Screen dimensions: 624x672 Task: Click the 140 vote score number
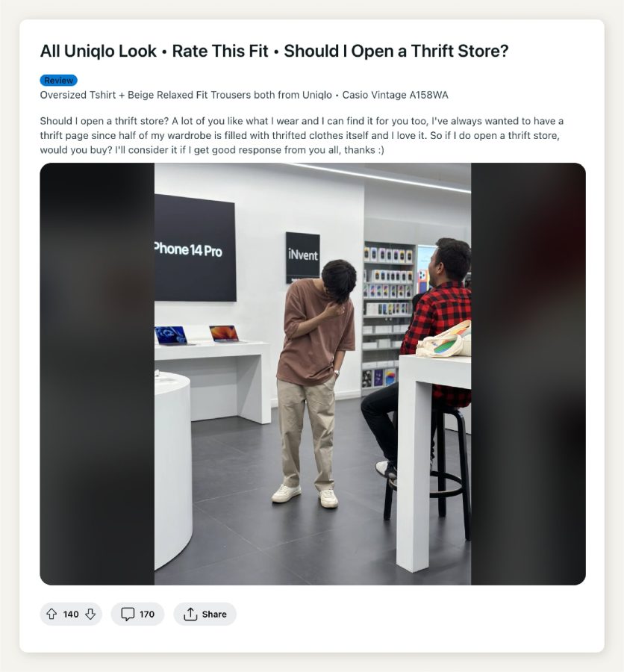click(x=71, y=615)
